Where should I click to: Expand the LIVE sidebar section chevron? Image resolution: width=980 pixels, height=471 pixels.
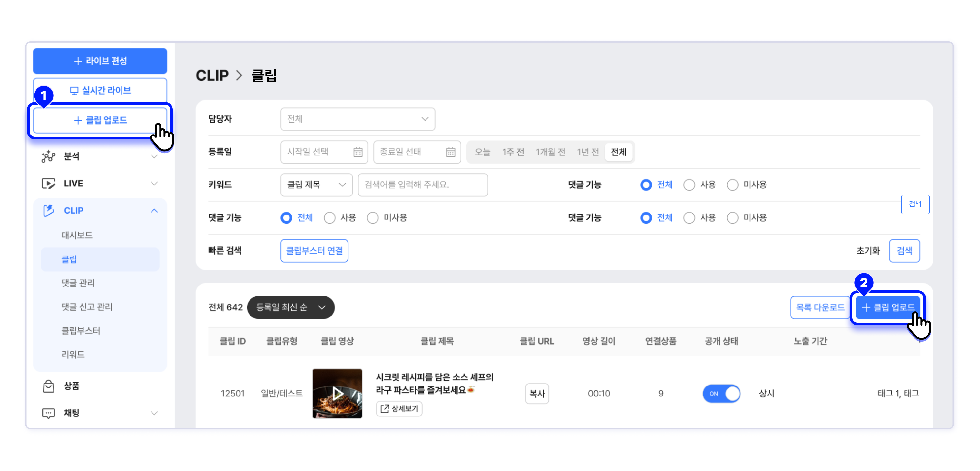pos(154,184)
